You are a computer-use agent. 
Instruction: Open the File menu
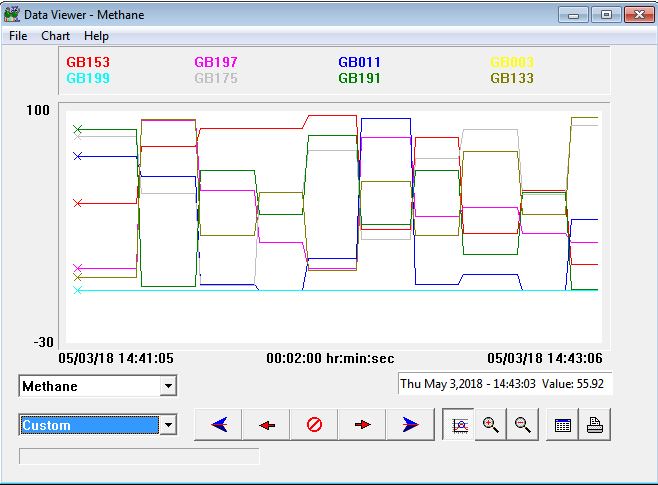tap(18, 36)
